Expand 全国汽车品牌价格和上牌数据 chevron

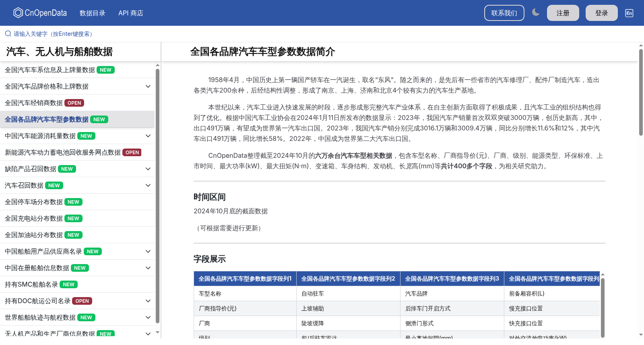pos(148,86)
